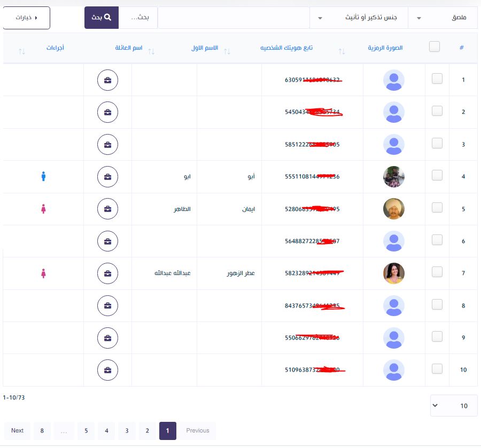Click into the بحث search text field
This screenshot has width=481, height=448.
[138, 18]
